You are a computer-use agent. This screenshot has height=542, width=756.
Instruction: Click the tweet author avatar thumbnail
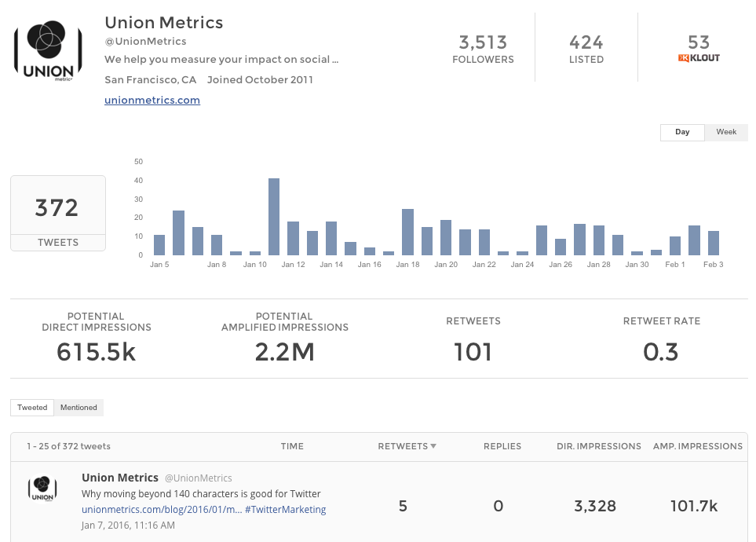pos(42,489)
